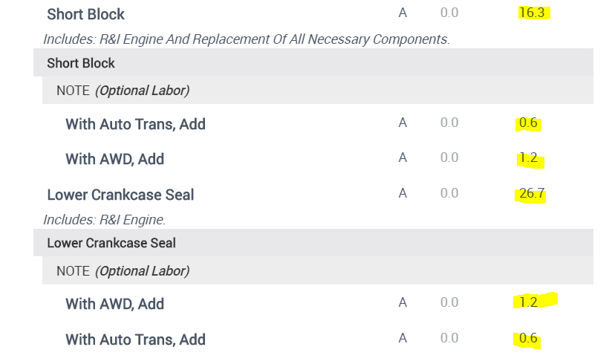Click the 0.6 hours value in Short Block section
Image resolution: width=612 pixels, height=364 pixels.
(528, 123)
